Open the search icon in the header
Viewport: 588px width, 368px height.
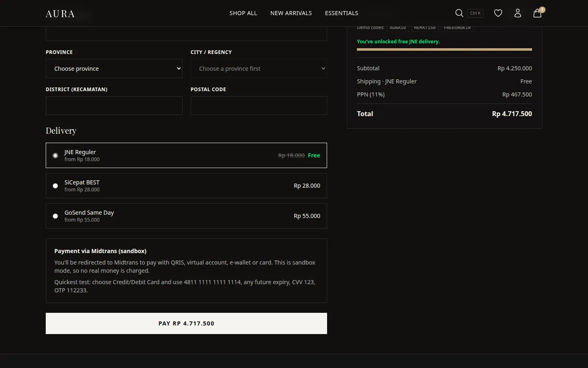459,13
